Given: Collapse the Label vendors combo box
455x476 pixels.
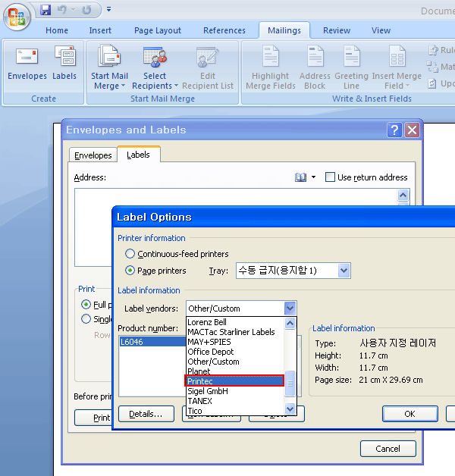Looking at the screenshot, I should point(290,308).
